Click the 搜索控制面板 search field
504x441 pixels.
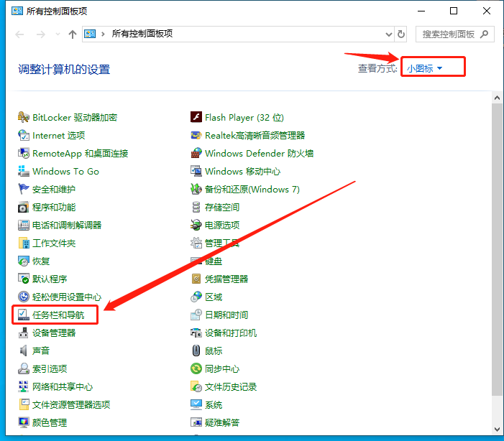coord(449,34)
